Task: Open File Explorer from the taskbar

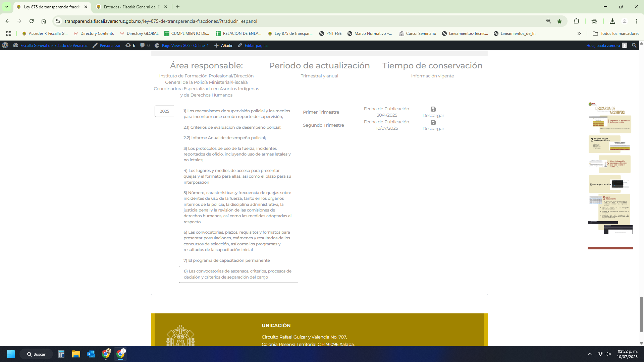Action: click(x=76, y=354)
